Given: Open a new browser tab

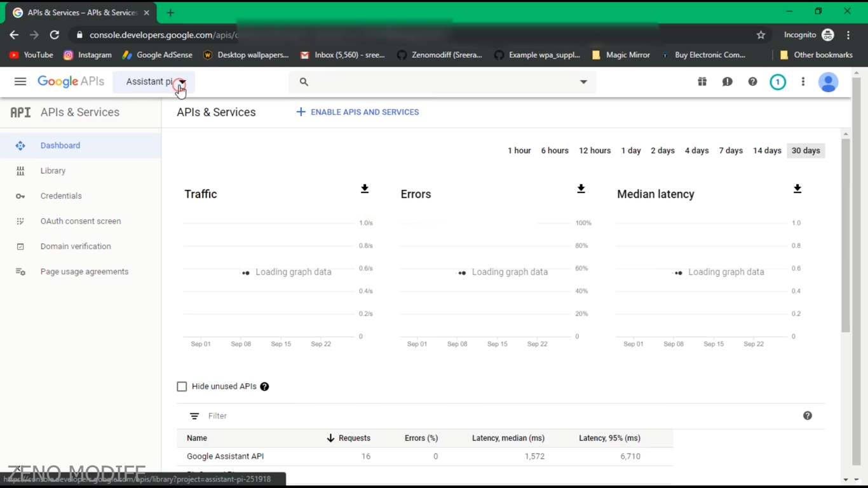Looking at the screenshot, I should tap(170, 13).
